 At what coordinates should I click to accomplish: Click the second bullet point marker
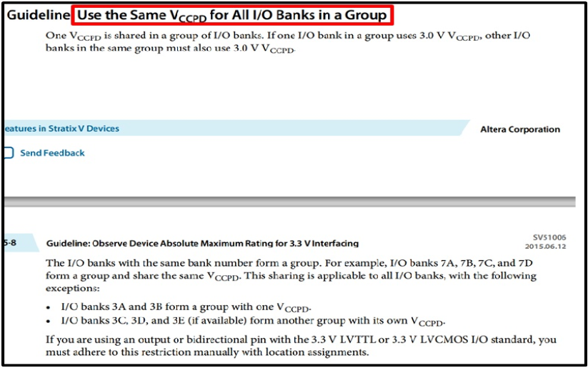[48, 320]
